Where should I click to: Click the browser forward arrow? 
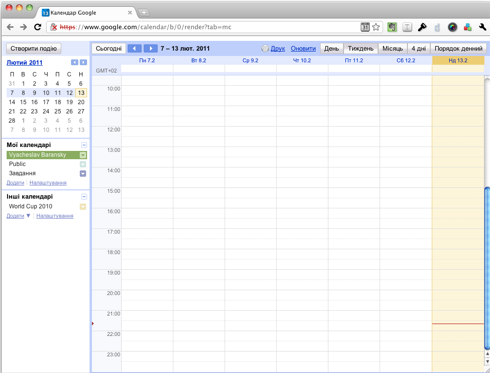(23, 27)
